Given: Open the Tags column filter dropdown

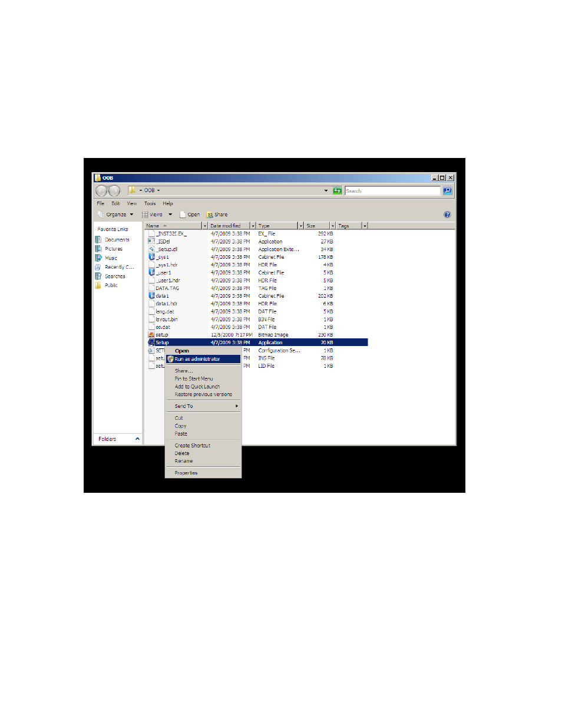Looking at the screenshot, I should pyautogui.click(x=365, y=226).
